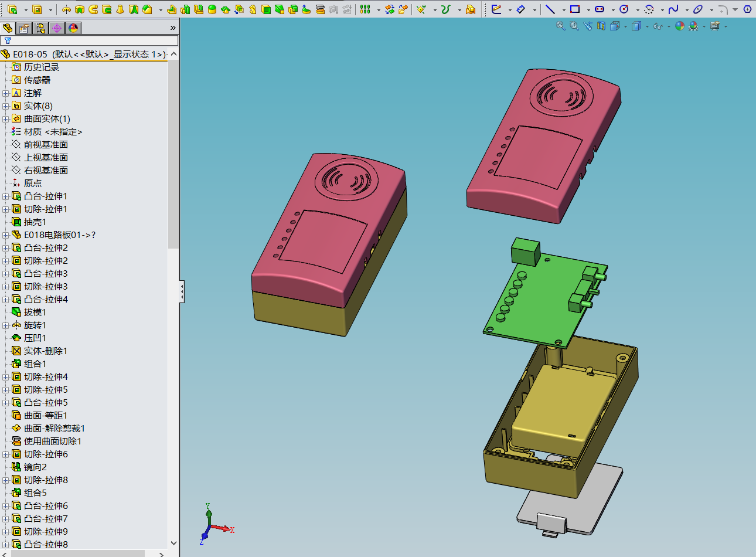Open the dropdown arrow beside Rectangle tool
Viewport: 756px width, 557px height.
pos(588,10)
